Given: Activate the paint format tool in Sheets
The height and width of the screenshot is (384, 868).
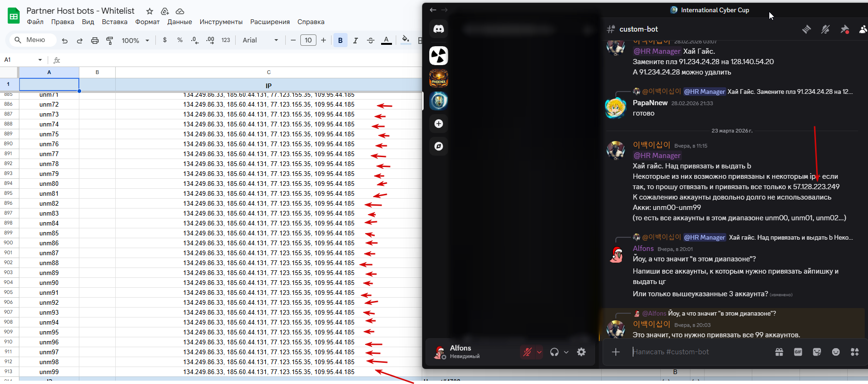Looking at the screenshot, I should (110, 41).
